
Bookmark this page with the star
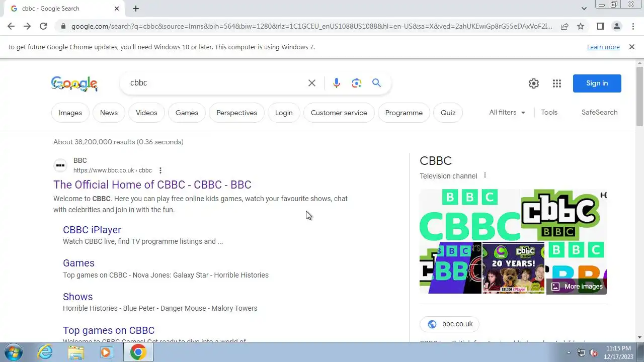[x=581, y=26]
